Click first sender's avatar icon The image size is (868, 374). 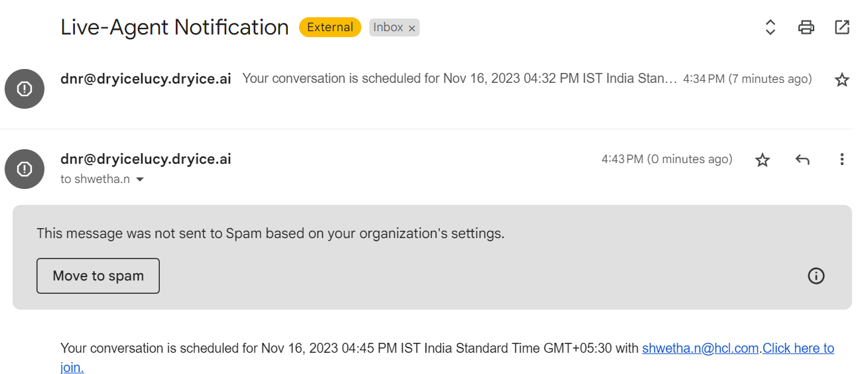click(25, 88)
